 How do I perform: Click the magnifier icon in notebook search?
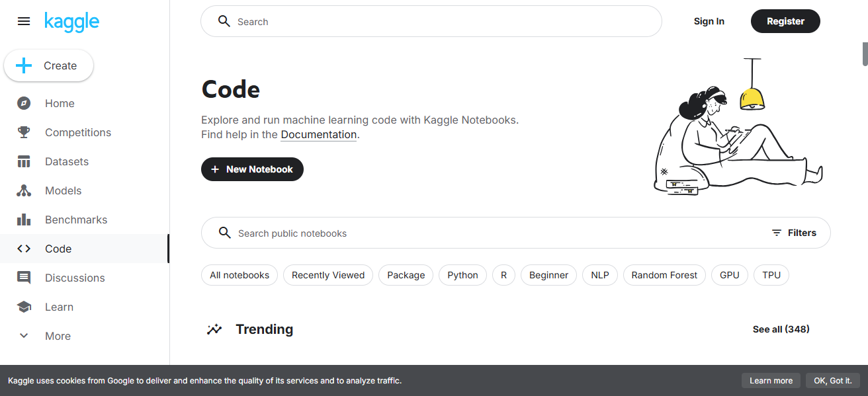225,233
